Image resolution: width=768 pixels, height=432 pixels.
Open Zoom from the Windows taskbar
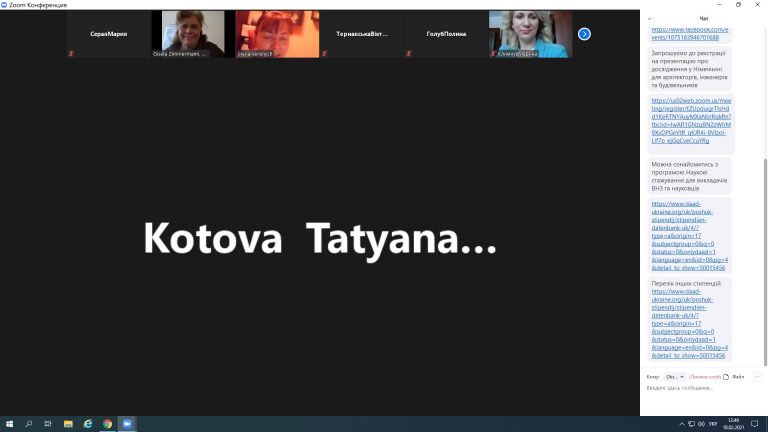pos(127,424)
